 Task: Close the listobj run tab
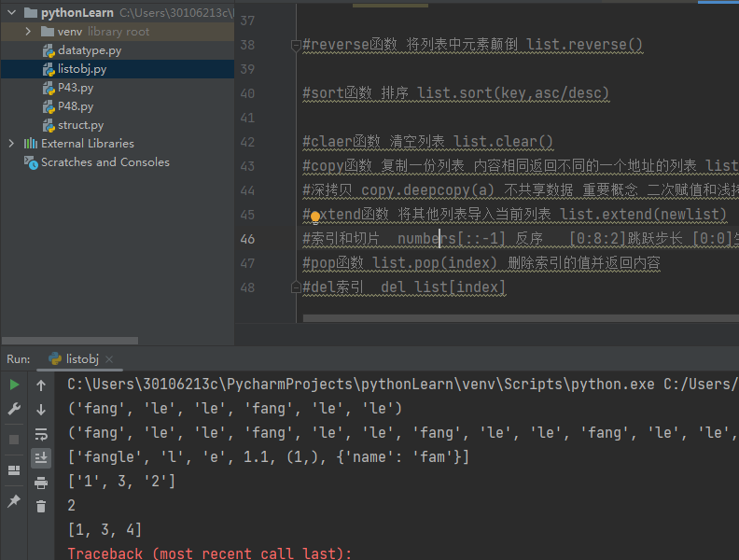pyautogui.click(x=109, y=359)
